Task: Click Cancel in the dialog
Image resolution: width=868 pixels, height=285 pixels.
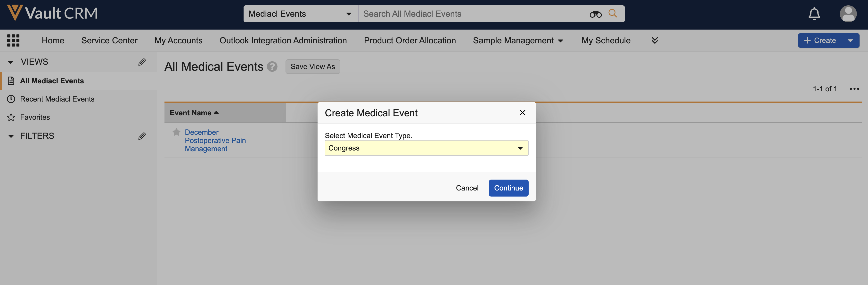Action: pos(467,188)
